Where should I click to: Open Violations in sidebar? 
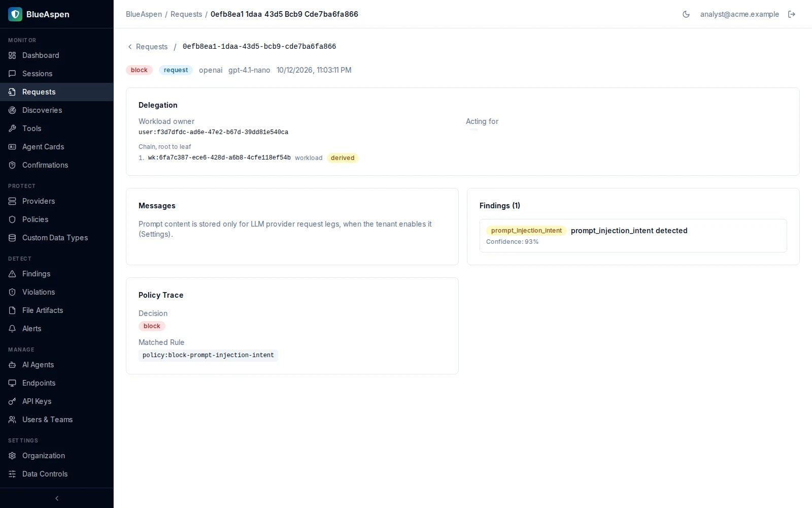coord(57,292)
